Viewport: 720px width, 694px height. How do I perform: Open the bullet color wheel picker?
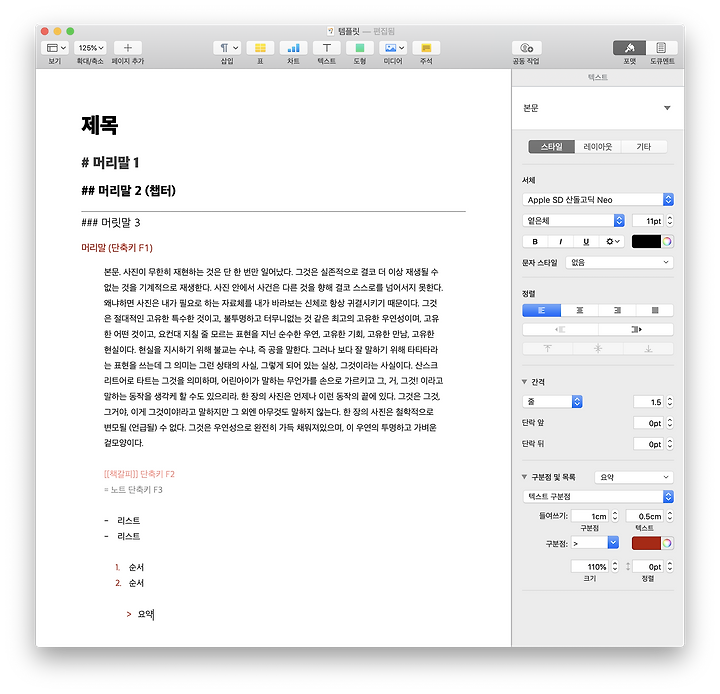click(667, 543)
